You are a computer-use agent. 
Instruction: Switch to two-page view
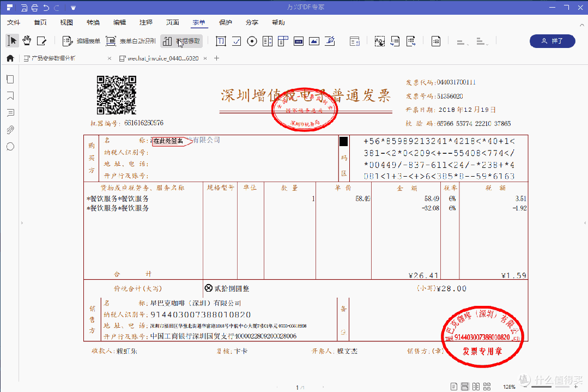[476, 387]
